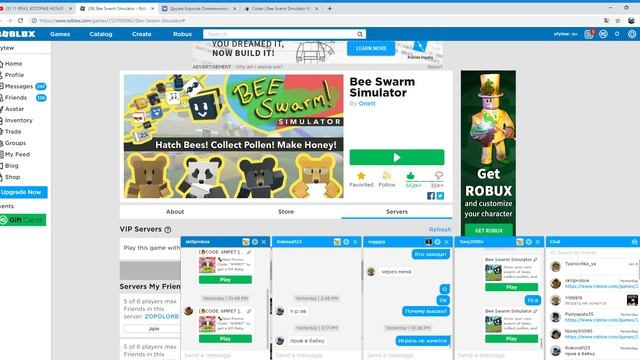The image size is (640, 360).
Task: Click the LEARN MORE ad button
Action: [x=371, y=48]
